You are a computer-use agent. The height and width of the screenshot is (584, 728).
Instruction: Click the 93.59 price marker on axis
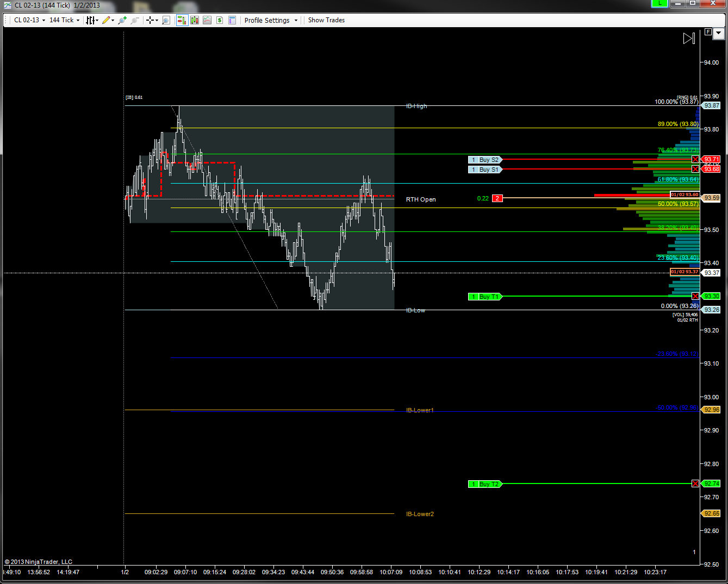[711, 198]
